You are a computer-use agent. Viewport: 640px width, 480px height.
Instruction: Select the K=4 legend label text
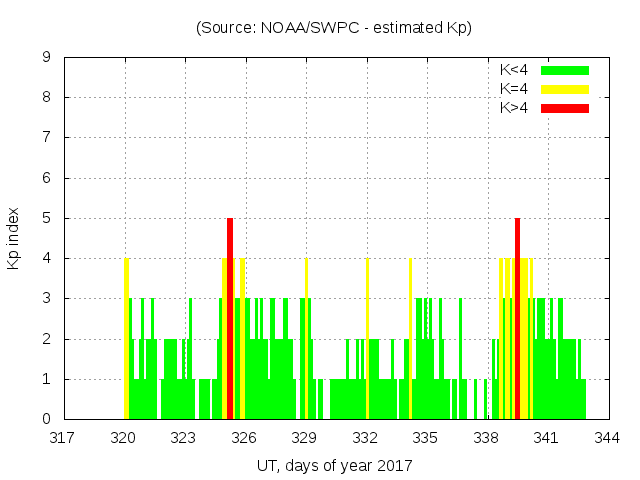coord(514,89)
